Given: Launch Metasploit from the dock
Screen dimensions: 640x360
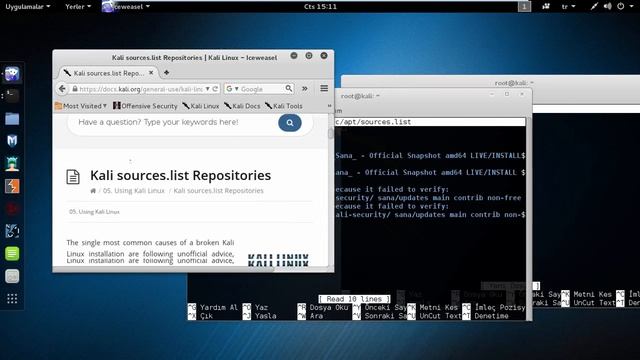Looking at the screenshot, I should pyautogui.click(x=12, y=141).
